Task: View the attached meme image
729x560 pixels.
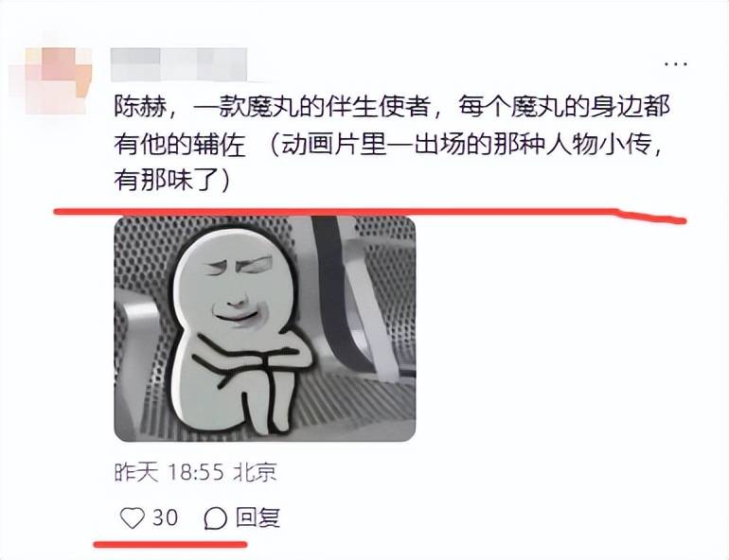Action: [265, 329]
